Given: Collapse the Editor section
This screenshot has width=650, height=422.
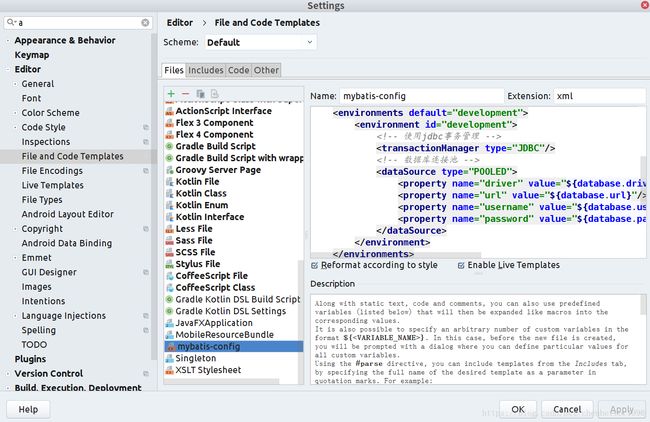Looking at the screenshot, I should [x=8, y=69].
